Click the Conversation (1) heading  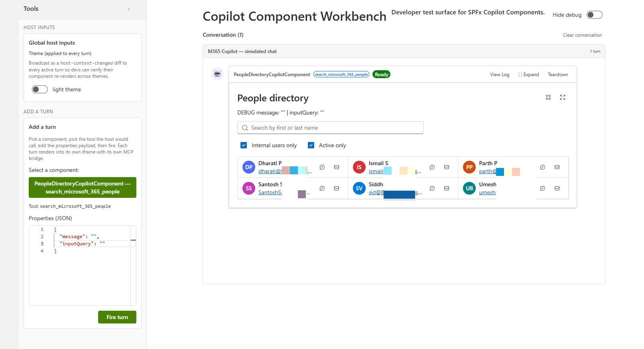(x=223, y=35)
